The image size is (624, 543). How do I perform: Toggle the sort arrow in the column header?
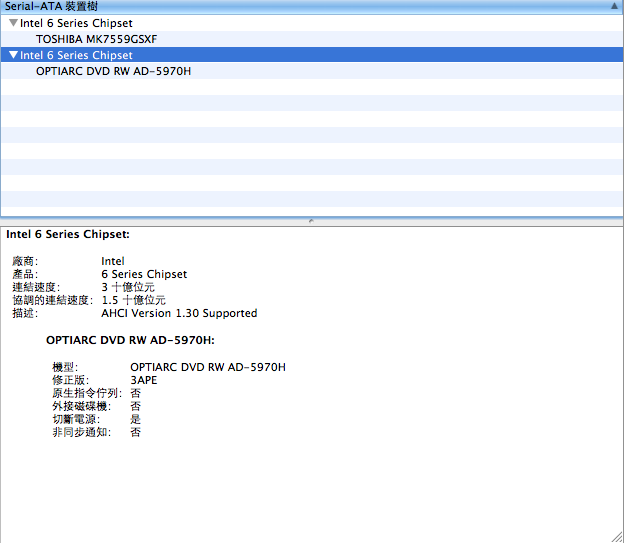coord(614,6)
